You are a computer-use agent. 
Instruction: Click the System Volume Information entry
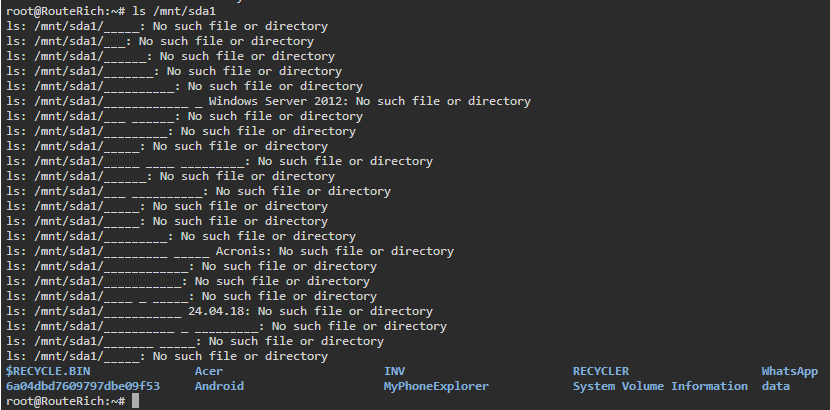point(660,386)
